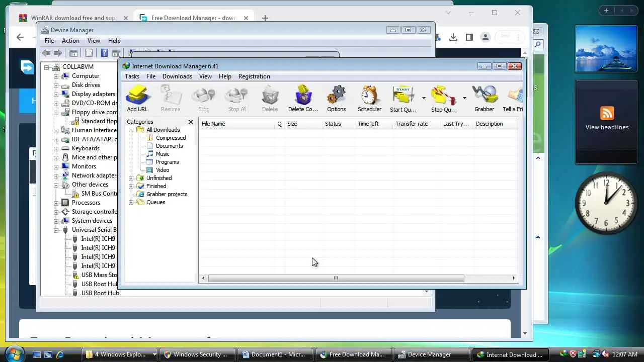
Task: Select Grabber projects in categories
Action: (167, 194)
